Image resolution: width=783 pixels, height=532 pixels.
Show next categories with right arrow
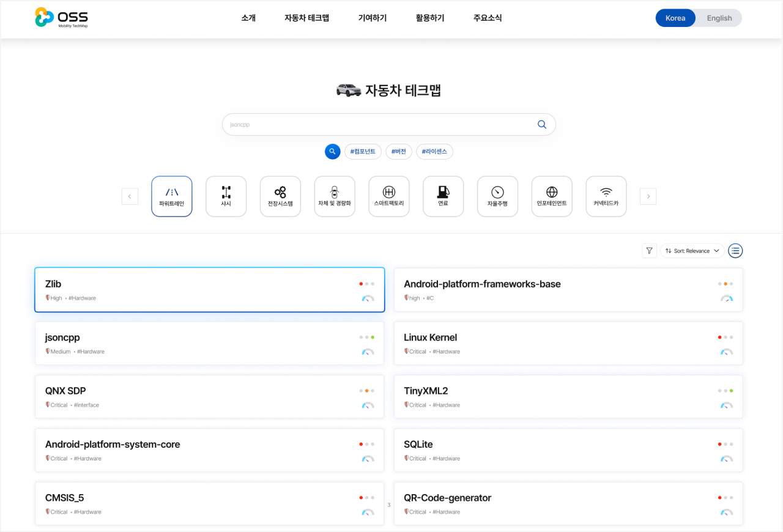coord(648,196)
